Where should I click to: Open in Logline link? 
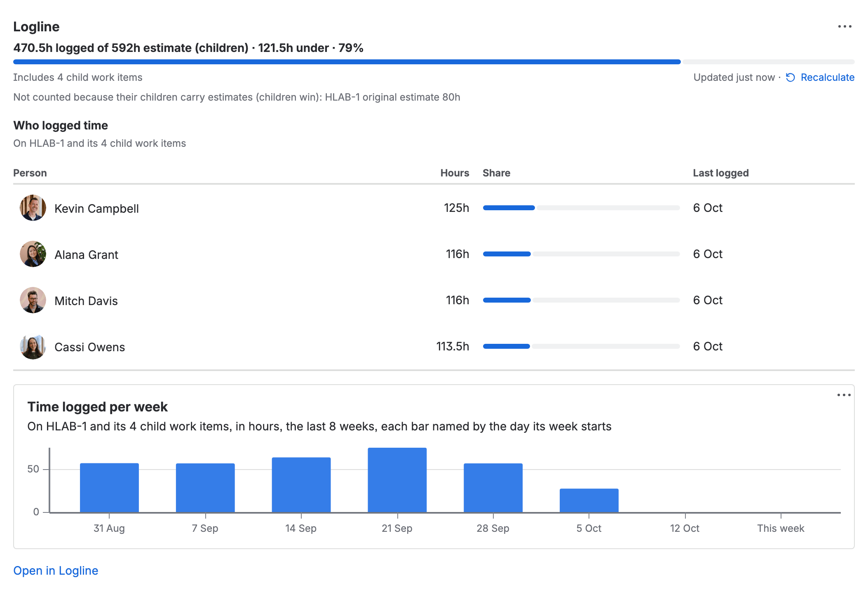(56, 571)
